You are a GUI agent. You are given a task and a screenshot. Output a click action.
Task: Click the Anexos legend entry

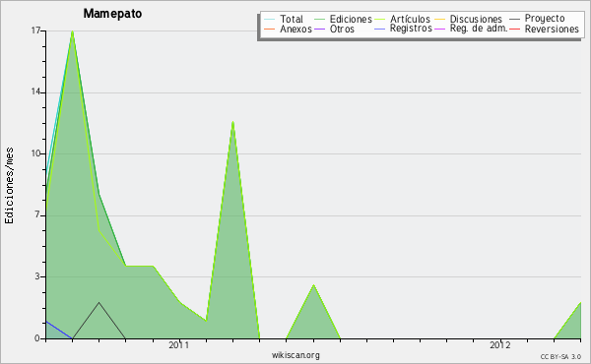click(295, 29)
